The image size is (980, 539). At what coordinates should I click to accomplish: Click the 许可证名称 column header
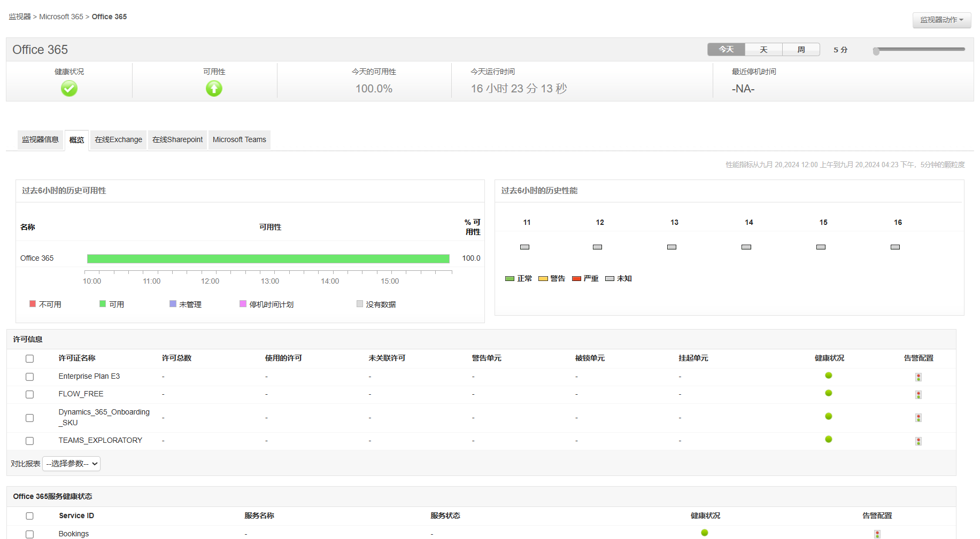(77, 358)
